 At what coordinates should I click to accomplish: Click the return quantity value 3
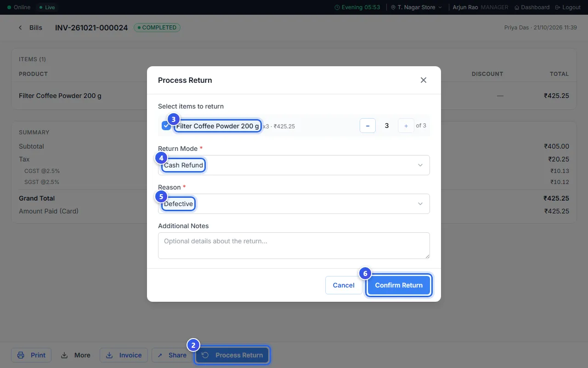(x=387, y=126)
